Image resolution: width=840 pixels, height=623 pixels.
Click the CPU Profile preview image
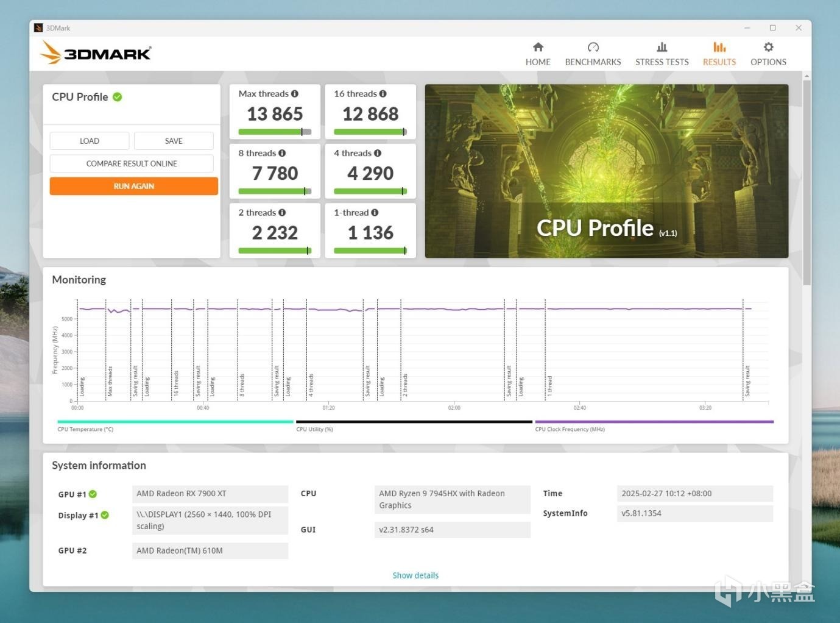click(607, 171)
